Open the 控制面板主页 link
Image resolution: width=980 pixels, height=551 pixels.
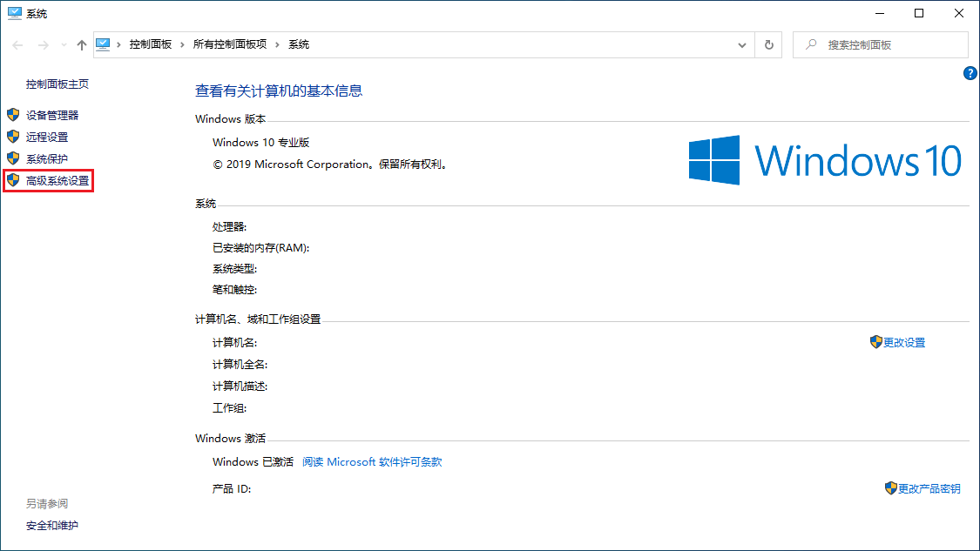[57, 84]
